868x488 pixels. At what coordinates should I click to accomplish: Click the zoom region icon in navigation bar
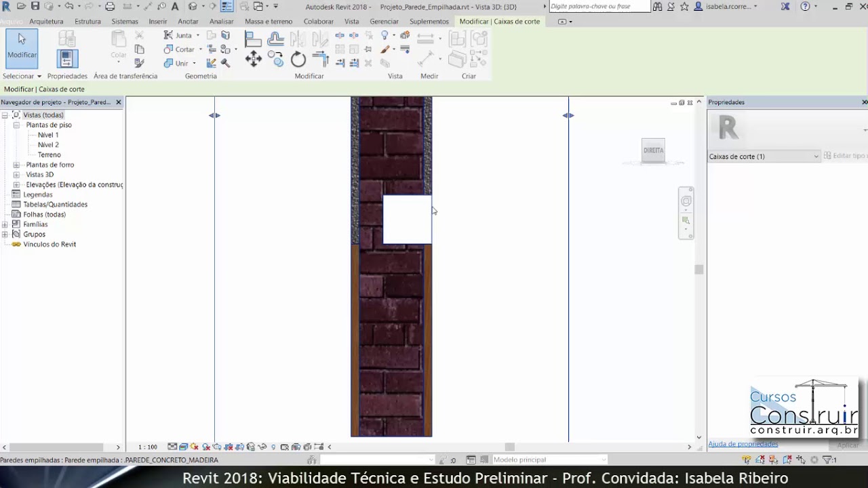tap(686, 220)
